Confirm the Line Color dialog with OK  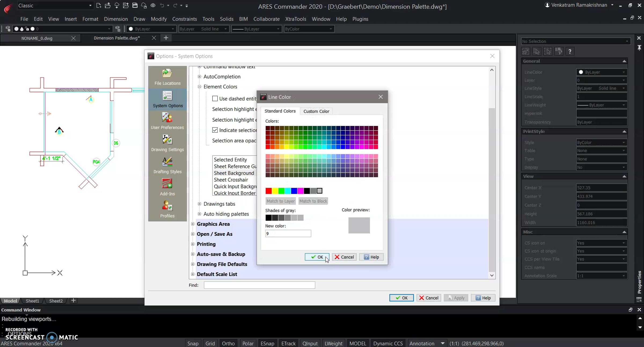[317, 257]
